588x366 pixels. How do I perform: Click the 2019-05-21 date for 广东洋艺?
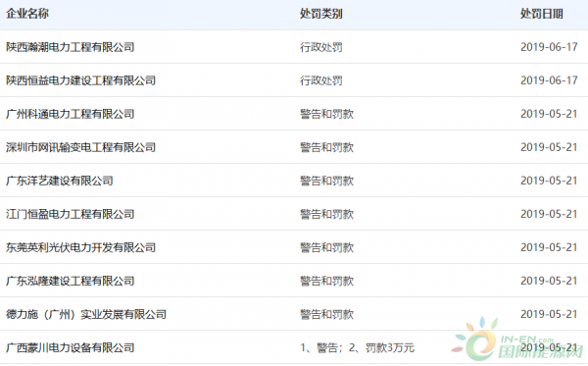point(549,181)
